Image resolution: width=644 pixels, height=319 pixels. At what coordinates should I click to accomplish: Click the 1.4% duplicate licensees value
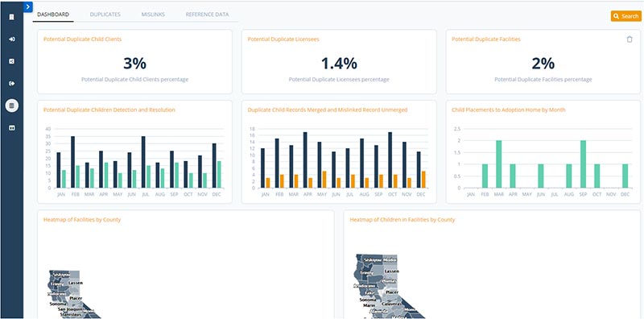click(x=339, y=64)
